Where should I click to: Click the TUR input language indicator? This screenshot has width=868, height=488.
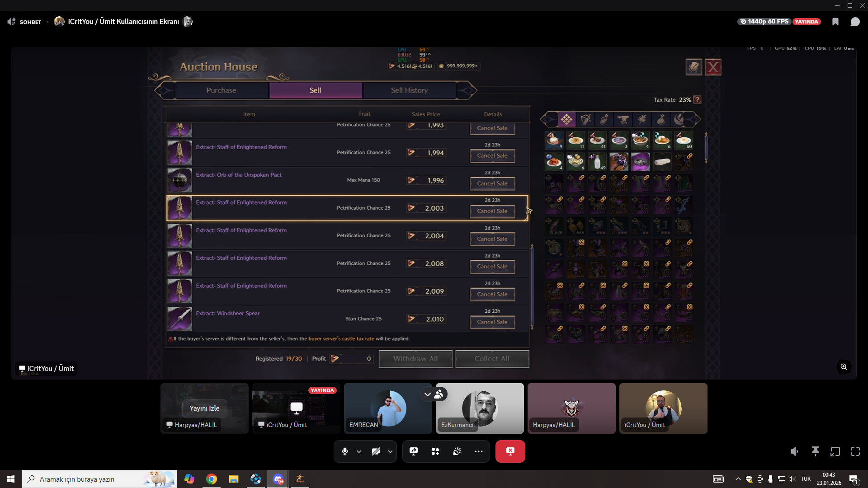click(806, 479)
